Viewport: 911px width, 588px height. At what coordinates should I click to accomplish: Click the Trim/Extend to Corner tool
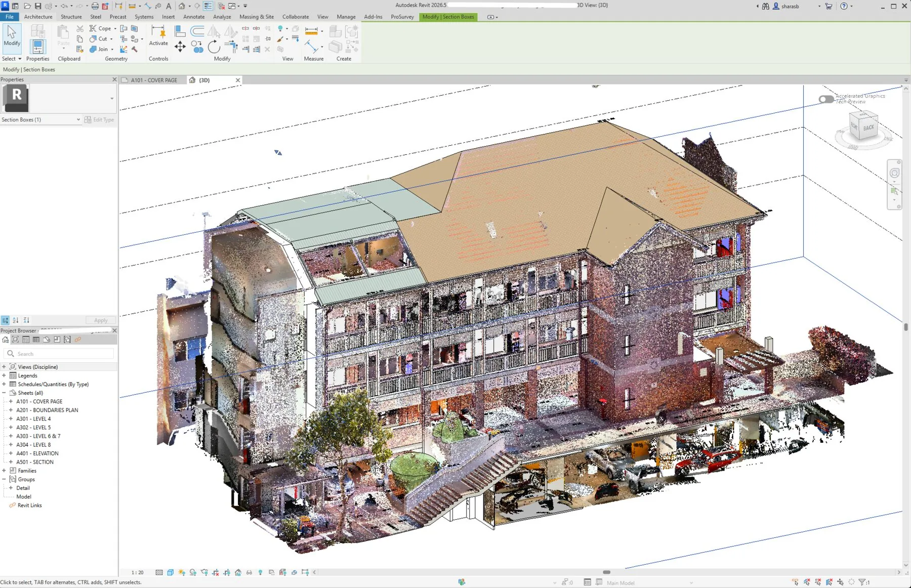tap(231, 47)
